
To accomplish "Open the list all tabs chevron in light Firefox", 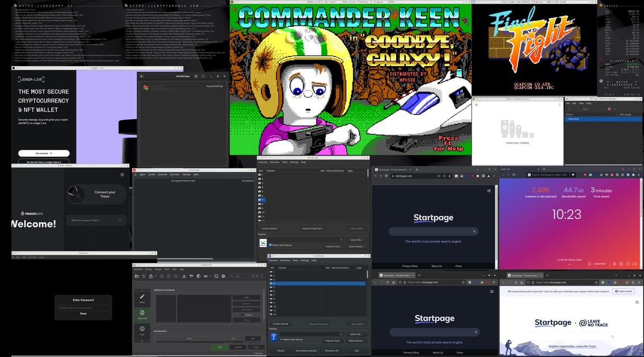I will [x=616, y=275].
